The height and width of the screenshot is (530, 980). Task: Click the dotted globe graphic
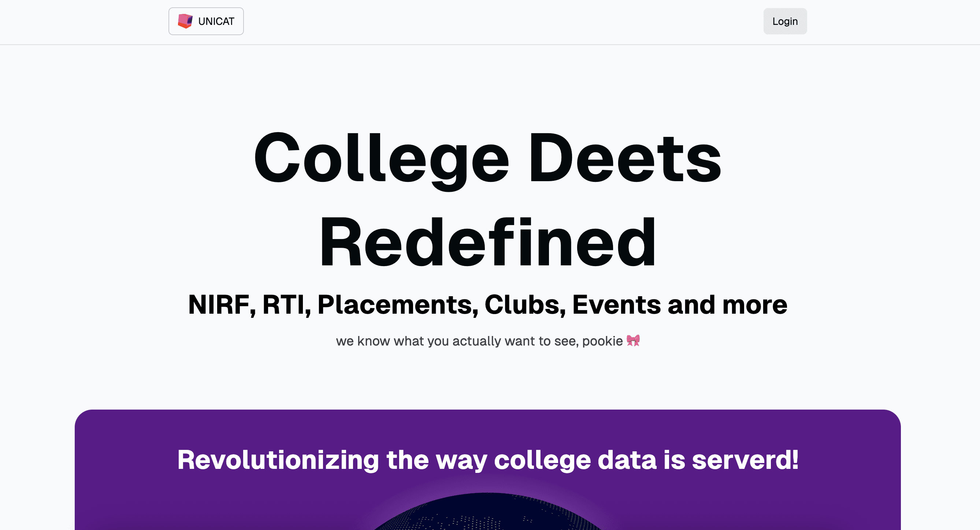click(x=489, y=513)
